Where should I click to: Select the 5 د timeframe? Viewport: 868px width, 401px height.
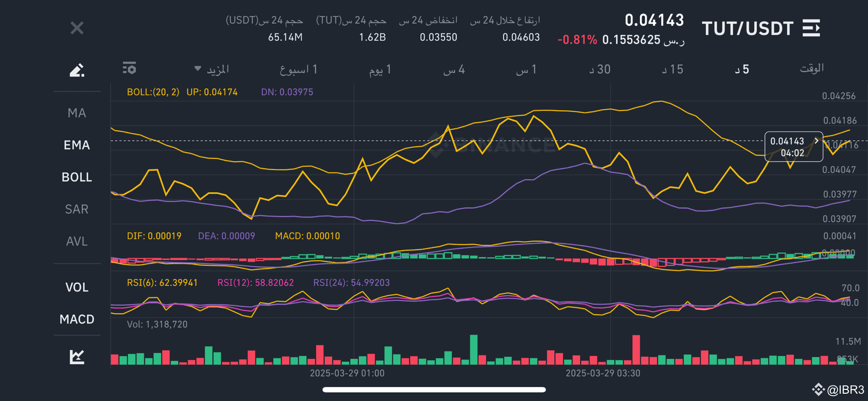pyautogui.click(x=742, y=69)
